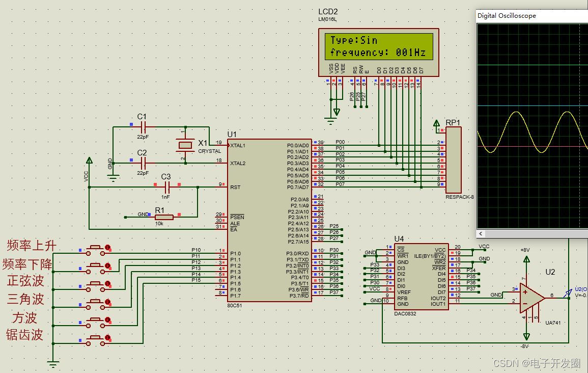Click the oscilloscope horizontal scrollbar track
588x373 pixels.
(x=536, y=233)
